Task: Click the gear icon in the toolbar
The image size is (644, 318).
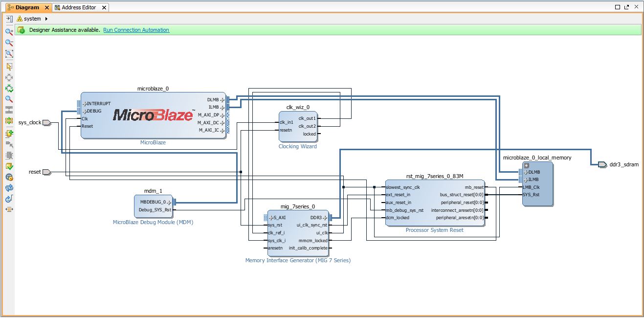Action: (x=9, y=177)
